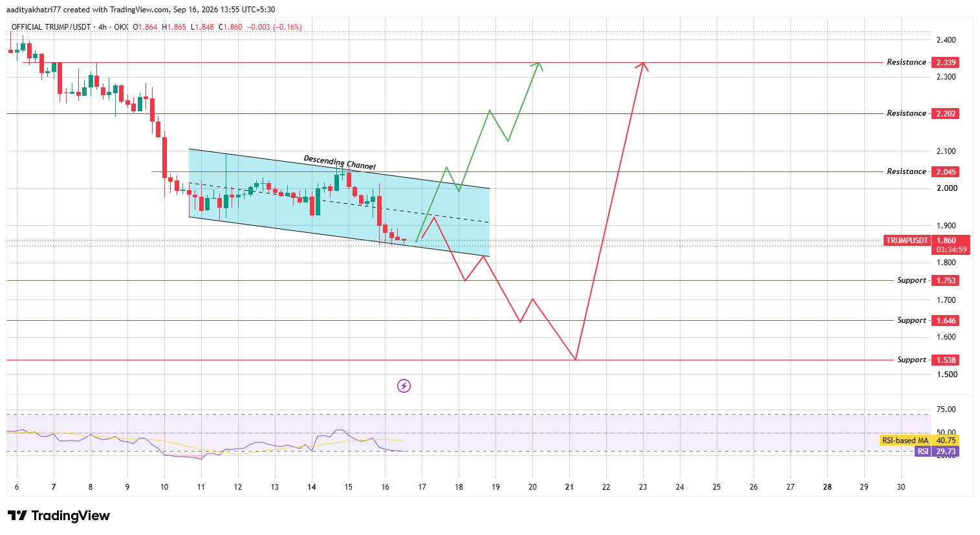Click date 17 on the time axis
This screenshot has width=980, height=535.
point(422,487)
